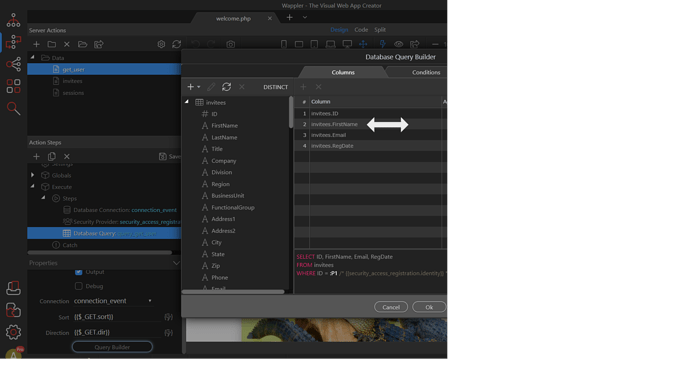Collapse the Data folder in Server Actions
Screen dimensions: 690x388
[x=33, y=57]
